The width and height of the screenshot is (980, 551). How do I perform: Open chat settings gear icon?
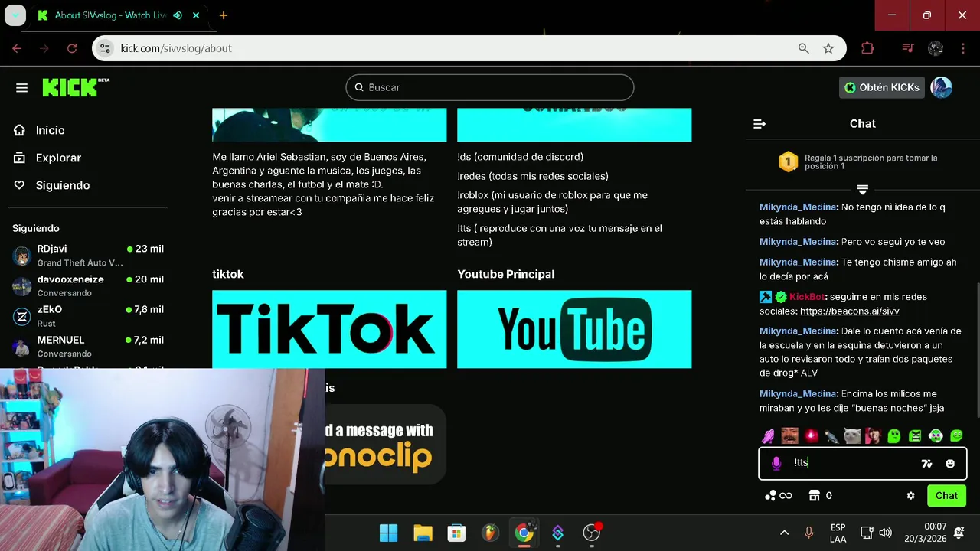pos(910,496)
